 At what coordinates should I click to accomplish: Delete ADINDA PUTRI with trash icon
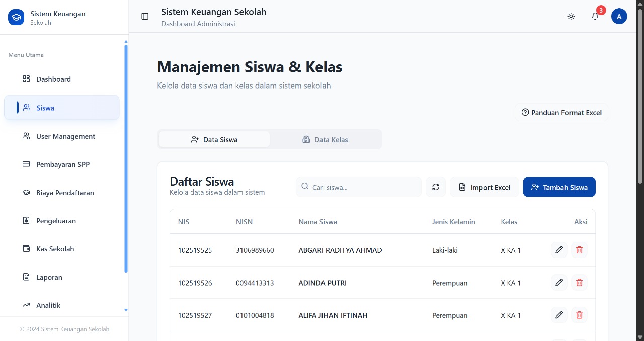click(579, 283)
